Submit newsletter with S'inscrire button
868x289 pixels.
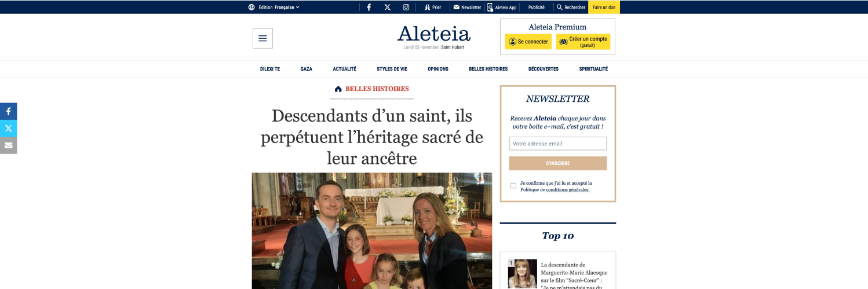point(558,163)
